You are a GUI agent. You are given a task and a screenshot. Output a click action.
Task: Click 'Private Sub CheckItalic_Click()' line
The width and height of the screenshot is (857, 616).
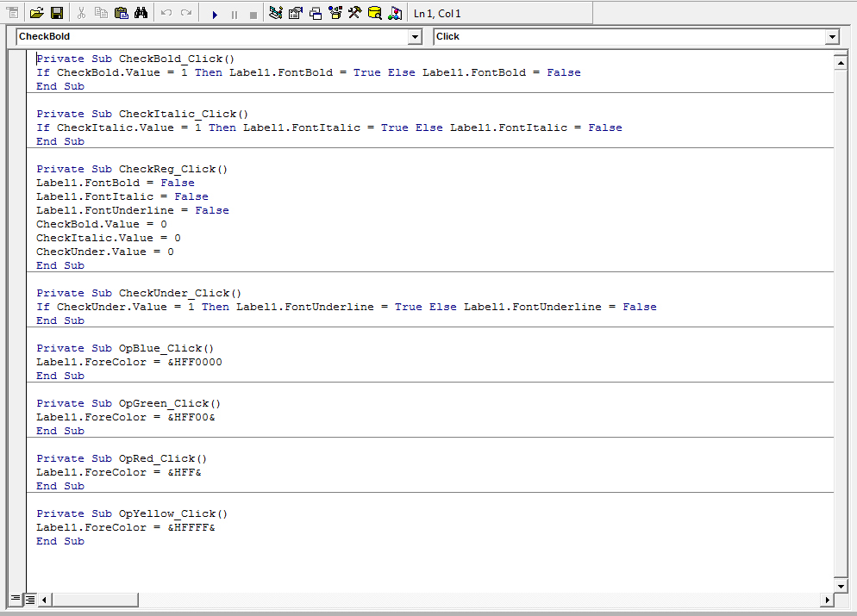tap(142, 114)
